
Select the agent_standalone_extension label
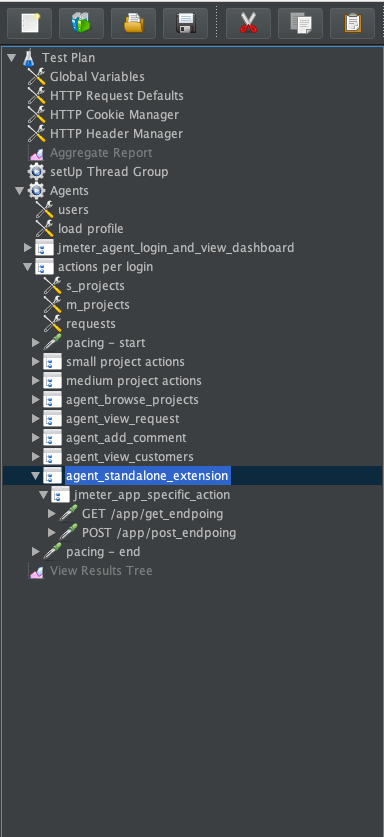point(147,476)
